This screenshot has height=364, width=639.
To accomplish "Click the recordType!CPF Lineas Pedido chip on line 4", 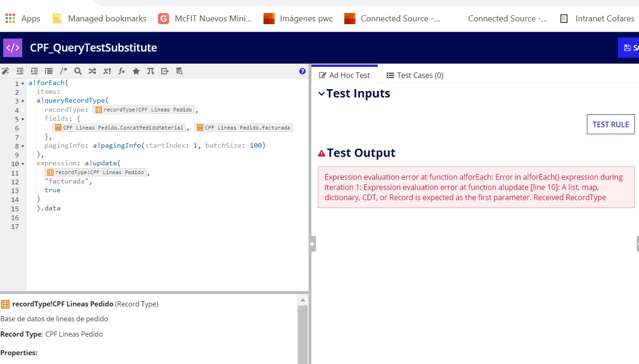I will coord(144,110).
